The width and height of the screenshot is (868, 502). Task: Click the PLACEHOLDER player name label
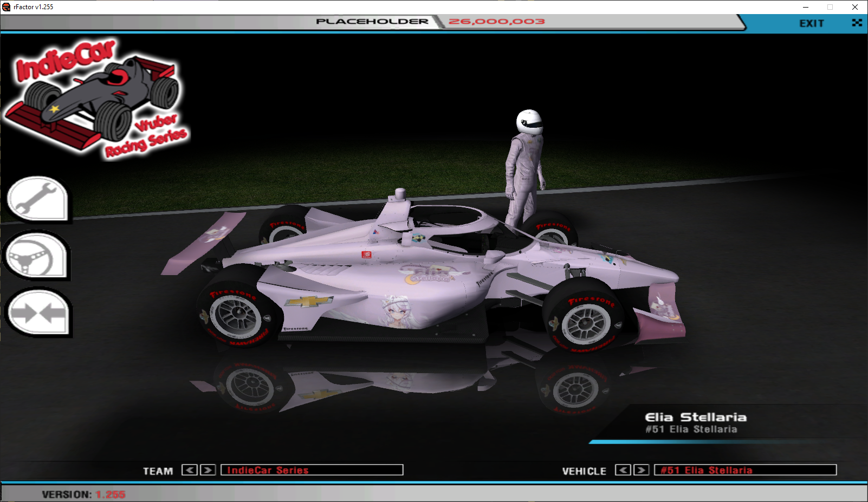372,22
